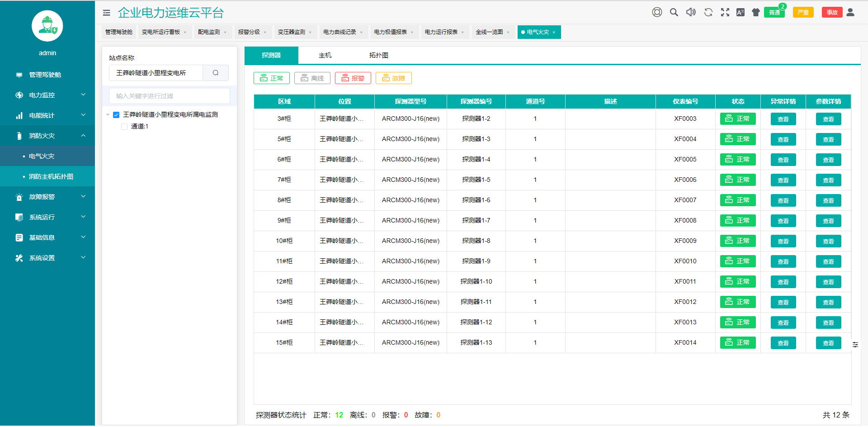The width and height of the screenshot is (868, 427).
Task: Expand the 基础信息 menu chevron
Action: click(x=83, y=237)
